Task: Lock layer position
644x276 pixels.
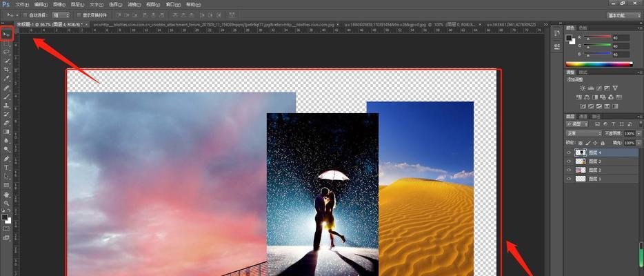Action: tap(595, 143)
